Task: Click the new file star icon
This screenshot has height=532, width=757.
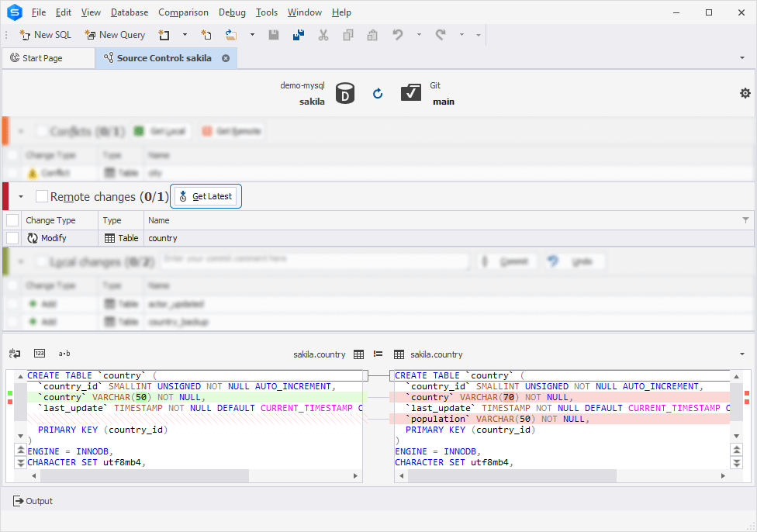Action: click(x=206, y=35)
